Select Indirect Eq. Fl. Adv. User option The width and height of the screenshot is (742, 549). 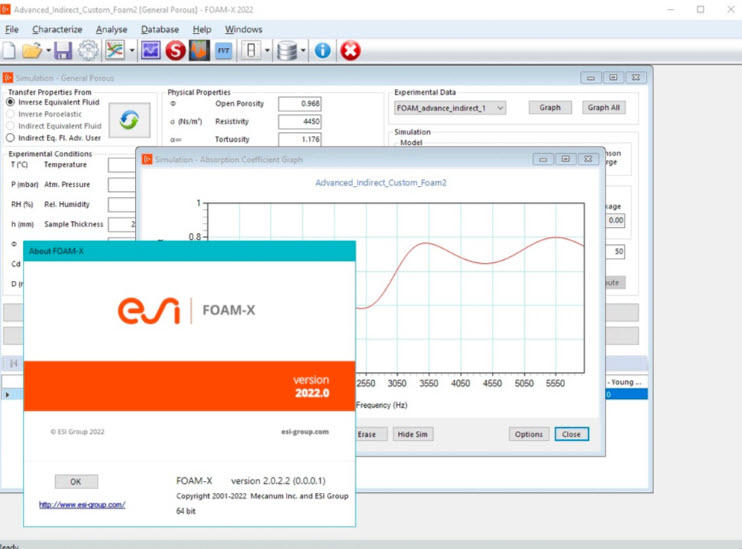pos(11,138)
